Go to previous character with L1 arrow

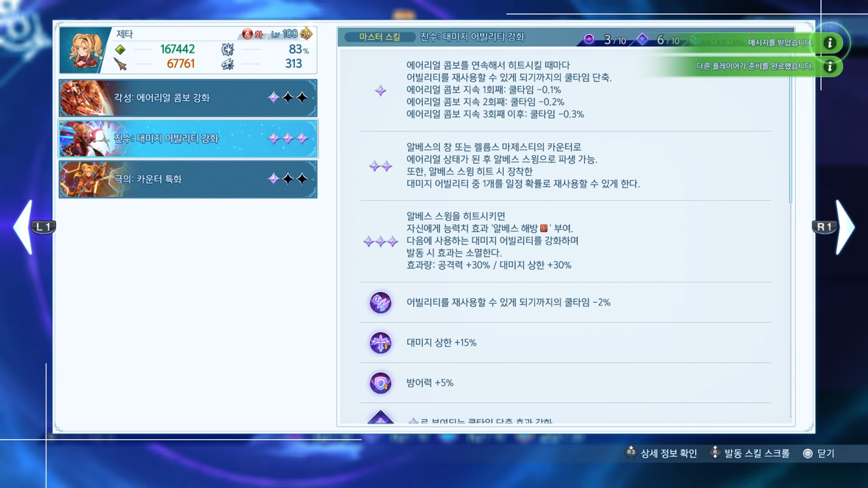pyautogui.click(x=24, y=227)
